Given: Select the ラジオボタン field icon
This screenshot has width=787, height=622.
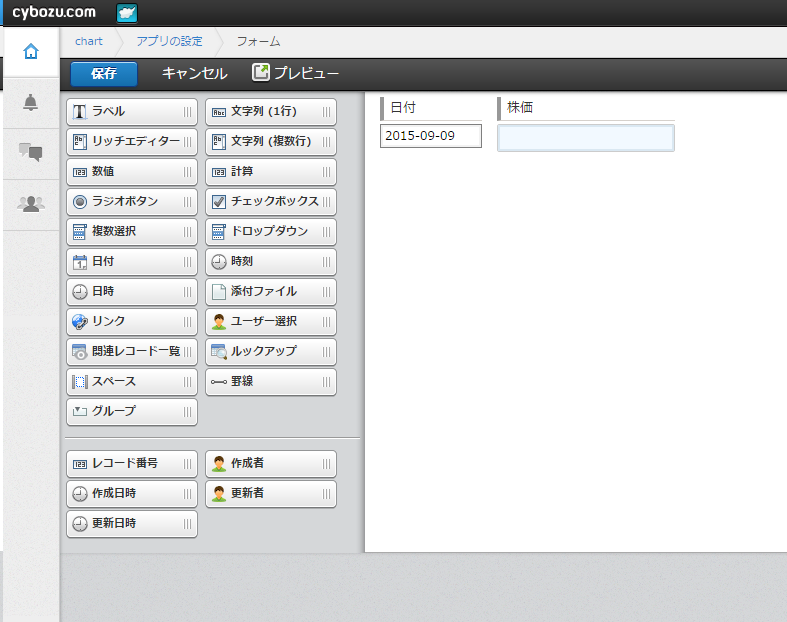Looking at the screenshot, I should tap(80, 202).
